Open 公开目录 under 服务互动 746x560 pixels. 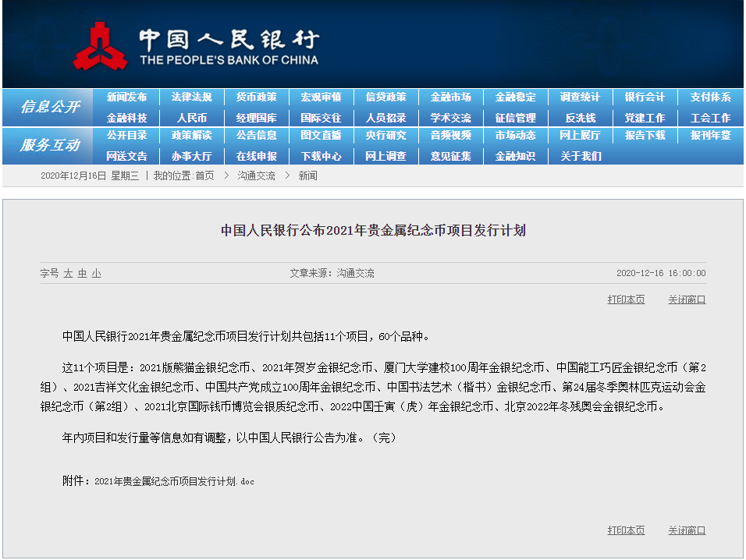click(126, 136)
